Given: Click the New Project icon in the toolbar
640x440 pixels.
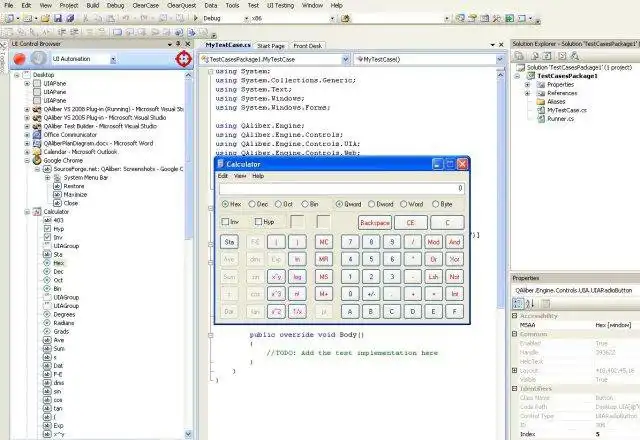Looking at the screenshot, I should click(x=10, y=18).
